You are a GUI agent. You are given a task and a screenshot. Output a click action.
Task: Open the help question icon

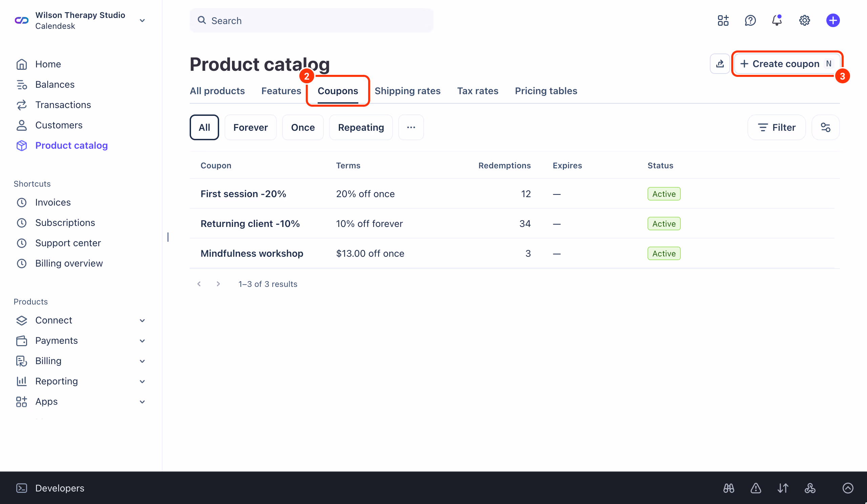click(x=750, y=21)
